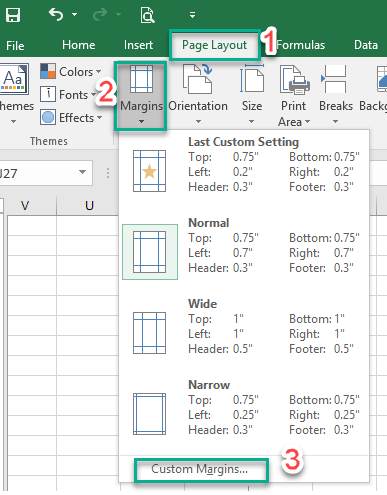The width and height of the screenshot is (387, 495).
Task: Select column V header
Action: [x=25, y=205]
